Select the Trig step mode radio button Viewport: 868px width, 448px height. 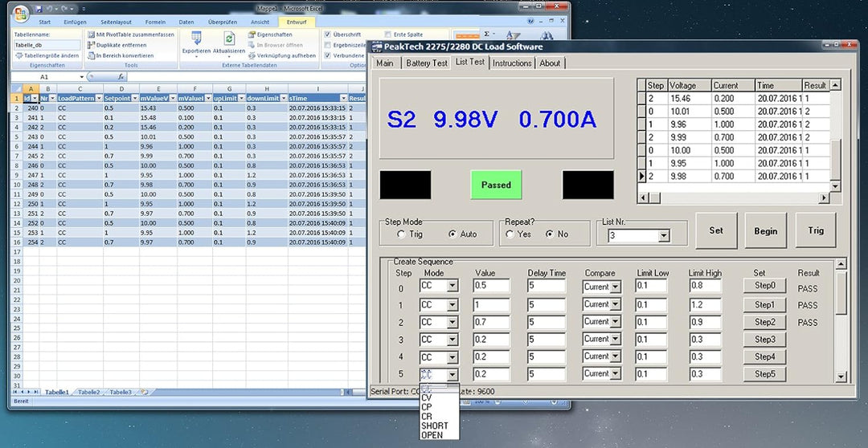pyautogui.click(x=402, y=234)
